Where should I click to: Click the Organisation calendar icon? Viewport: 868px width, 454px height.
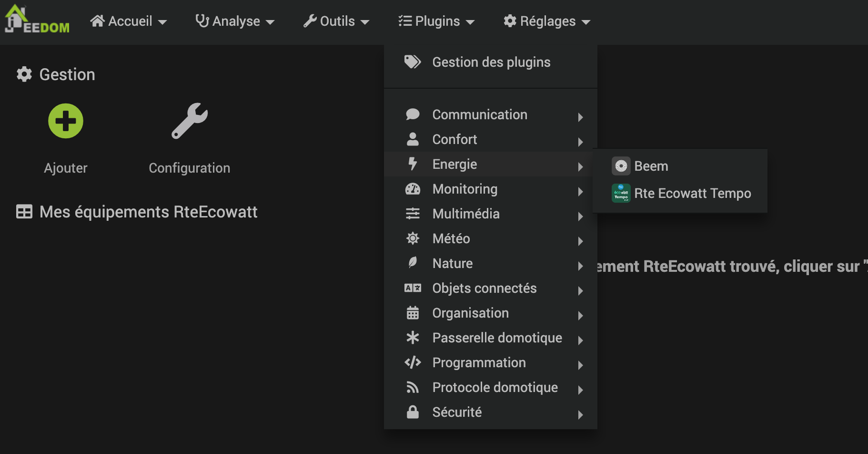click(x=413, y=312)
